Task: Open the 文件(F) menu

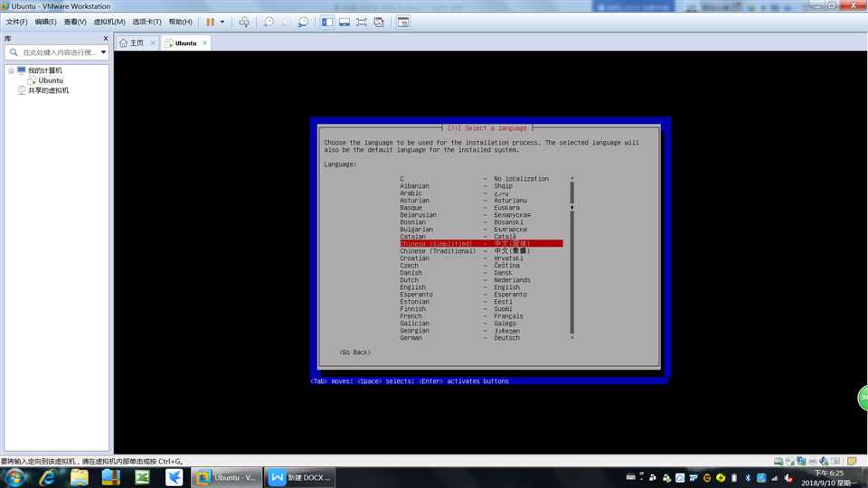Action: (16, 22)
